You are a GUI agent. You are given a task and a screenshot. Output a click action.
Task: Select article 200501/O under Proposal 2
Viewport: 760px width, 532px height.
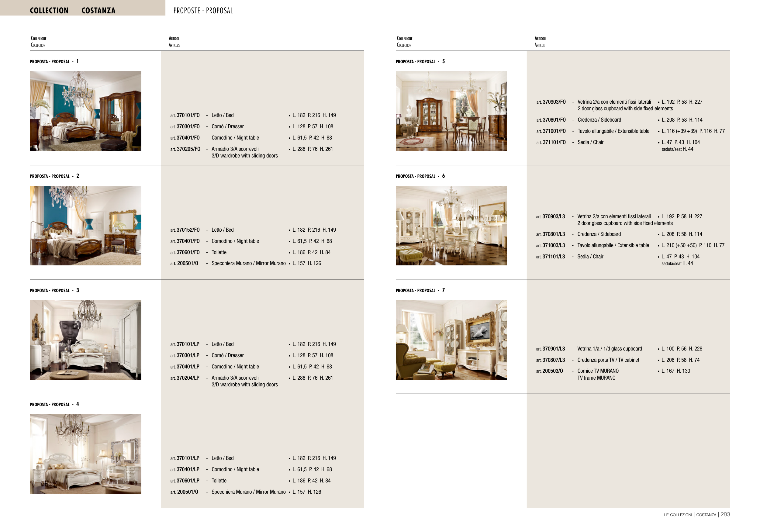coord(187,264)
